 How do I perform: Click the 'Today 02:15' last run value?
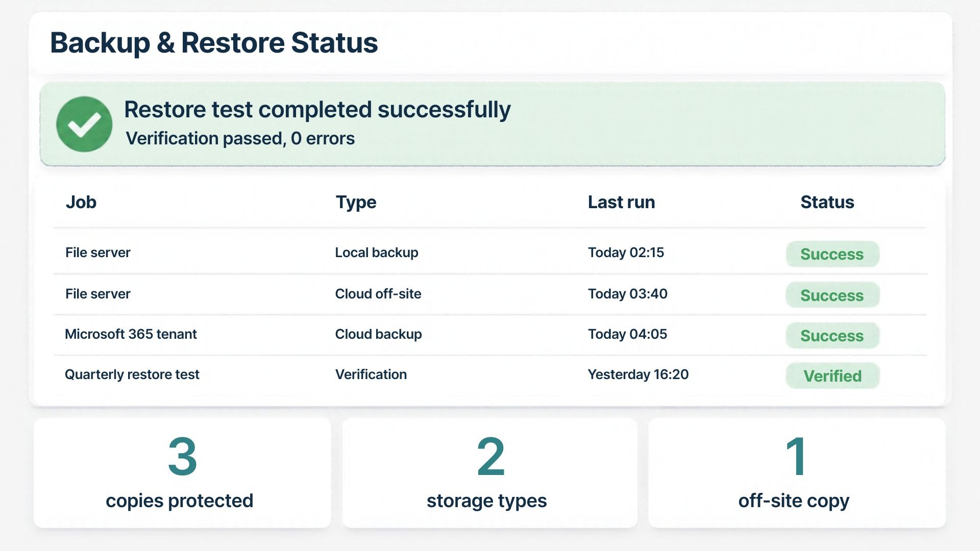[x=626, y=253]
